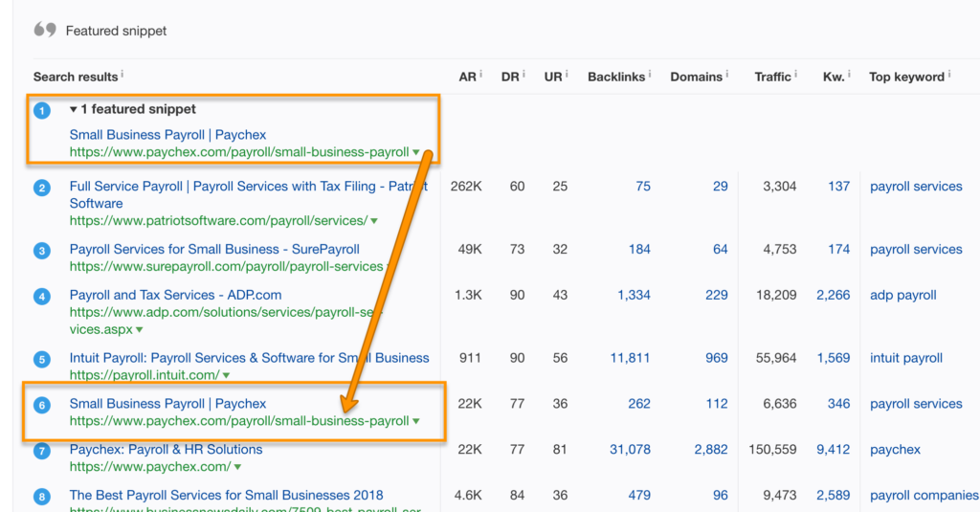
Task: Open dropdown arrow next to featured paychex.com URL
Action: 415,152
